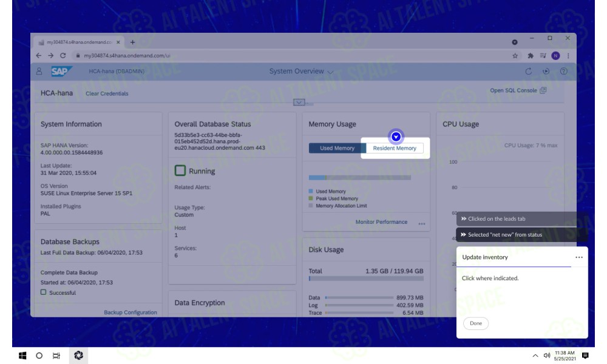607x364 pixels.
Task: Click the refresh icon in SAP header
Action: [x=529, y=71]
